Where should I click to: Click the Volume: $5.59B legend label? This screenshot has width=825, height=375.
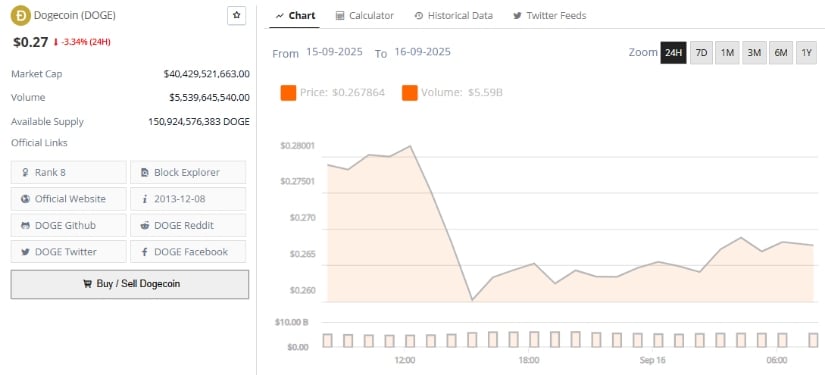pyautogui.click(x=462, y=93)
